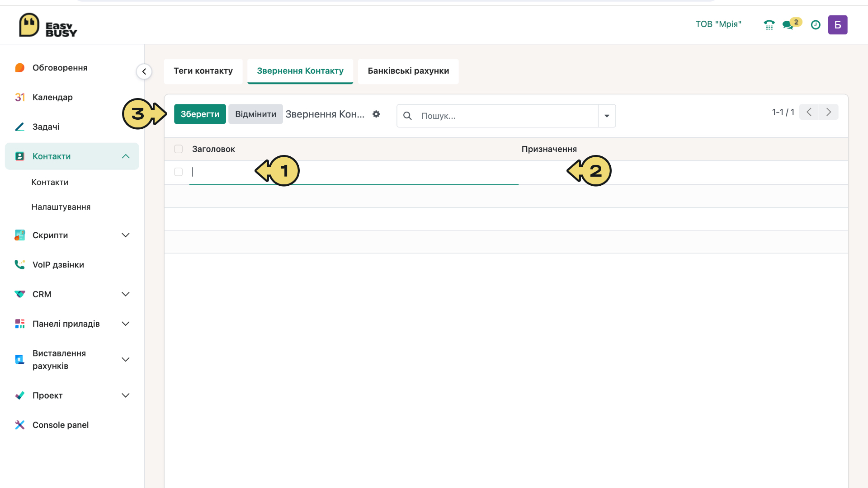This screenshot has height=488, width=868.
Task: Open the Контакти submenu item
Action: tap(50, 183)
